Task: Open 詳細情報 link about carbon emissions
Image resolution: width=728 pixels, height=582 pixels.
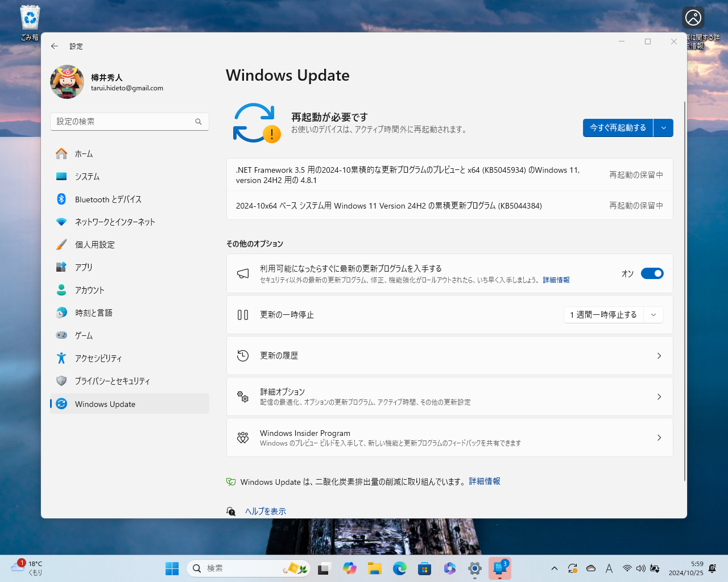Action: (x=485, y=481)
